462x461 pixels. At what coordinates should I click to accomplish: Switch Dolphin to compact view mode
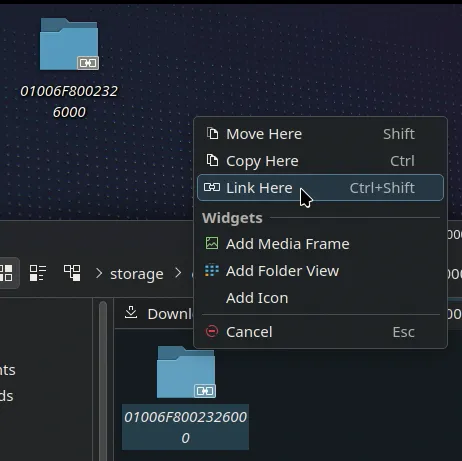(38, 273)
